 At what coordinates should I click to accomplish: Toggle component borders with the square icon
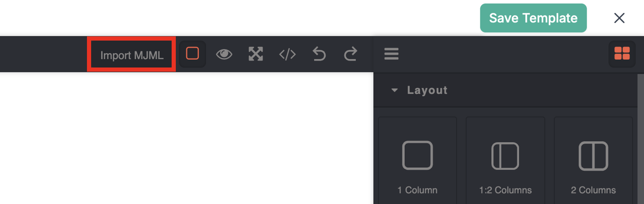pos(193,54)
